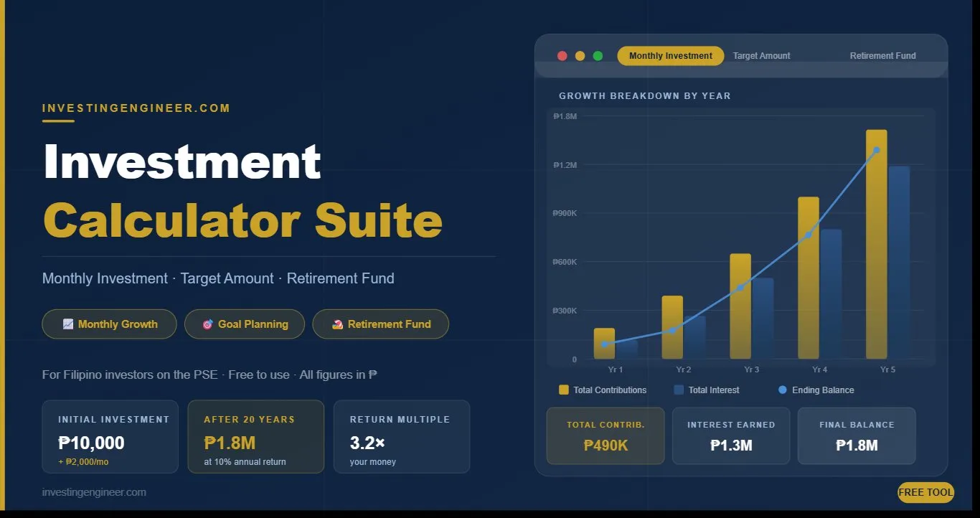Click the 'Yr 3' axis label
The height and width of the screenshot is (518, 980).
pyautogui.click(x=751, y=369)
